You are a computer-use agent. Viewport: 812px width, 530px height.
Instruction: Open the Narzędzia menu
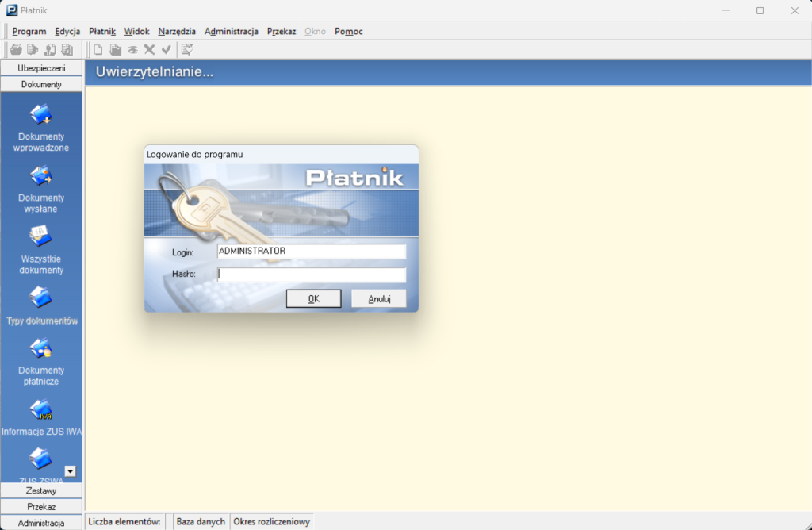[x=177, y=32]
